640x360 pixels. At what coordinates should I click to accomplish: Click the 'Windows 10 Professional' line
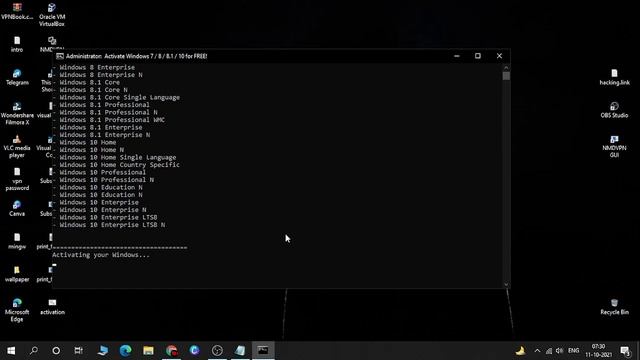click(102, 172)
